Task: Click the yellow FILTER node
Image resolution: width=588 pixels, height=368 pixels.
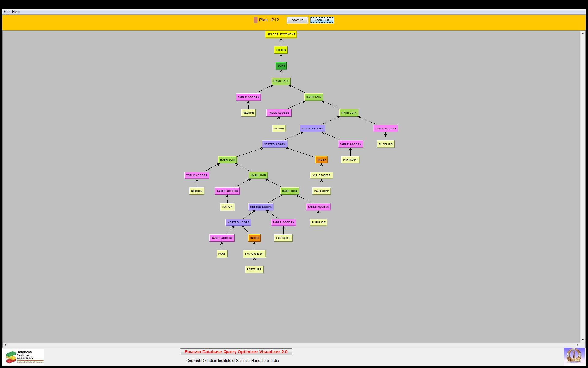Action: tap(281, 50)
